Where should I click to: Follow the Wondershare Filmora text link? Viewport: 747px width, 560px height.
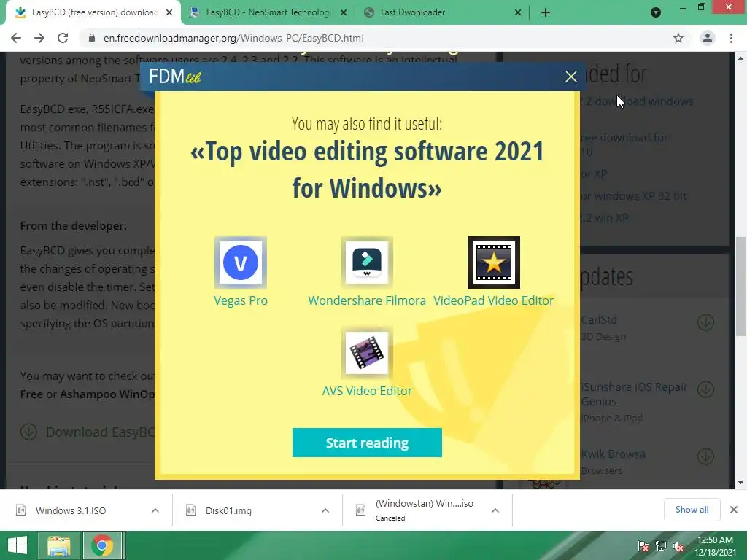tap(367, 300)
